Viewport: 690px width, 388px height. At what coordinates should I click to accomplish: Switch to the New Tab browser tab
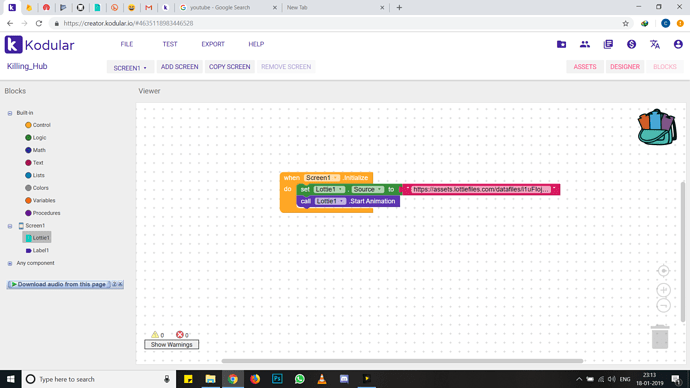(x=334, y=7)
